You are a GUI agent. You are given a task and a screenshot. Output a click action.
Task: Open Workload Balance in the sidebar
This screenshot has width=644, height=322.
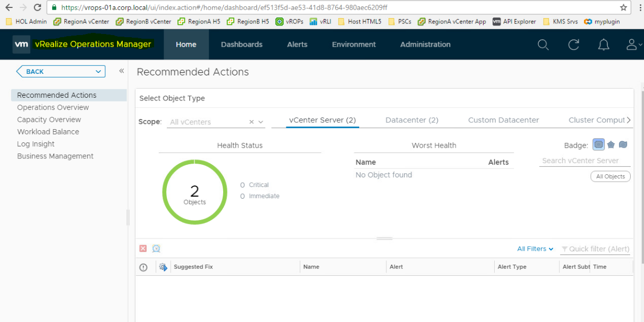point(48,132)
